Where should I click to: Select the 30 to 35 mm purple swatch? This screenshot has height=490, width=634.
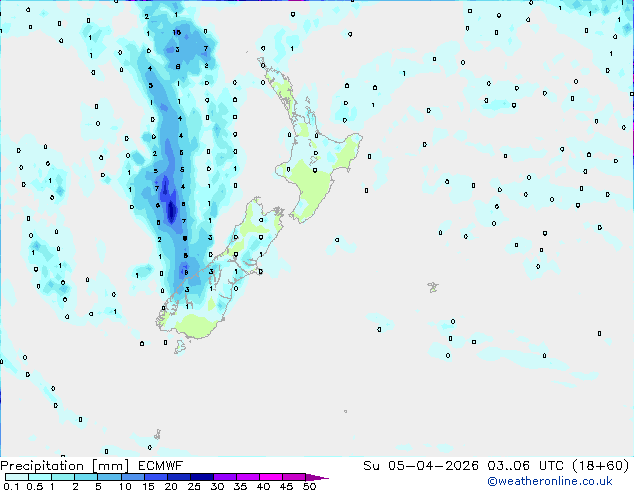tap(225, 477)
